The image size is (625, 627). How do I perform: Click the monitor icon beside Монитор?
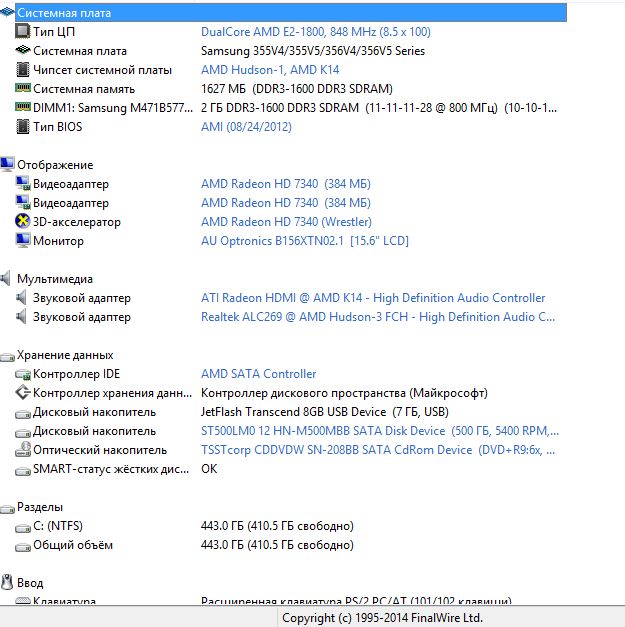22,240
